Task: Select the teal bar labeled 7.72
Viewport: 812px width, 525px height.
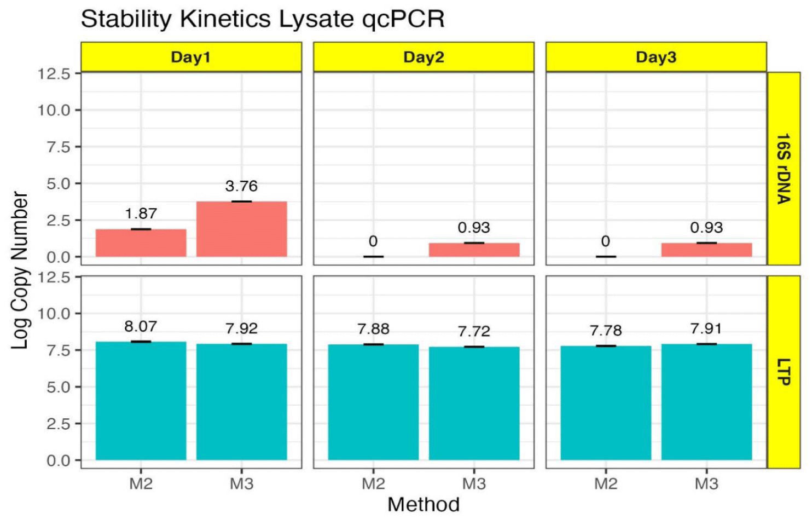Action: tap(474, 403)
